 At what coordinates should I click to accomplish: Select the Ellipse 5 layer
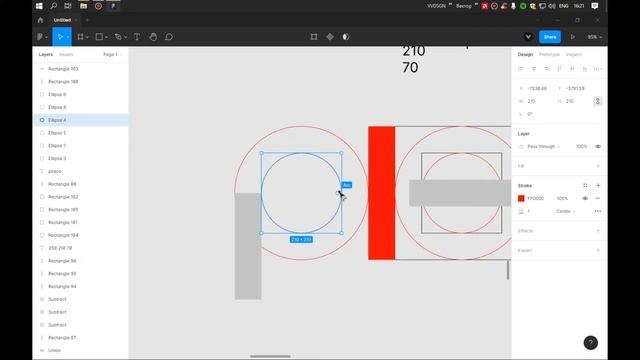point(80,133)
